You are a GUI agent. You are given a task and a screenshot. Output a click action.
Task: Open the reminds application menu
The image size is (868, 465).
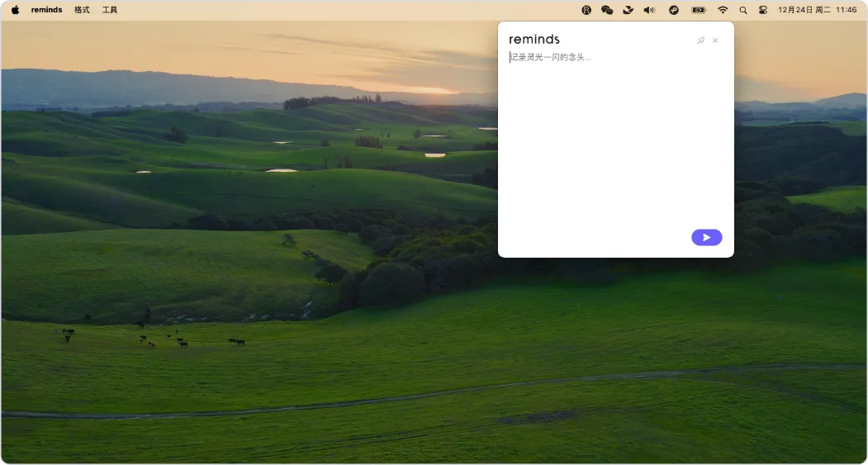tap(46, 10)
